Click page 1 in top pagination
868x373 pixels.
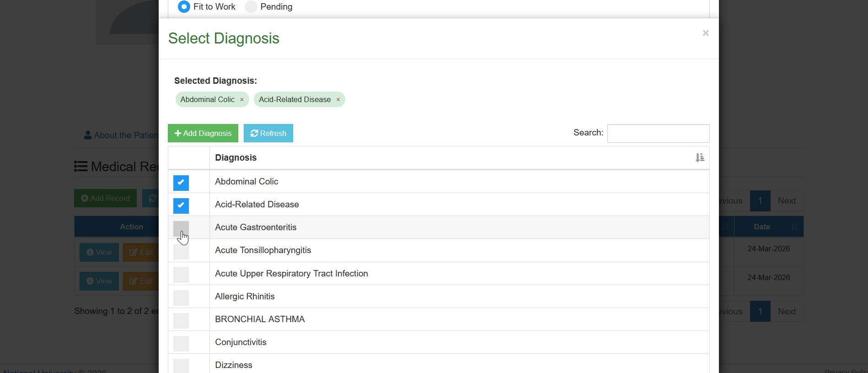pos(760,201)
